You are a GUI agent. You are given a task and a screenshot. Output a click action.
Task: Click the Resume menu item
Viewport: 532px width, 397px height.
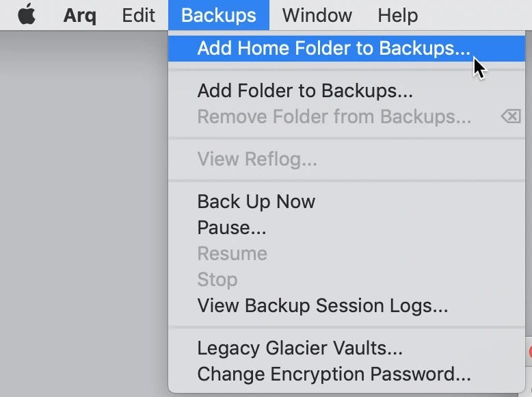[347, 253]
